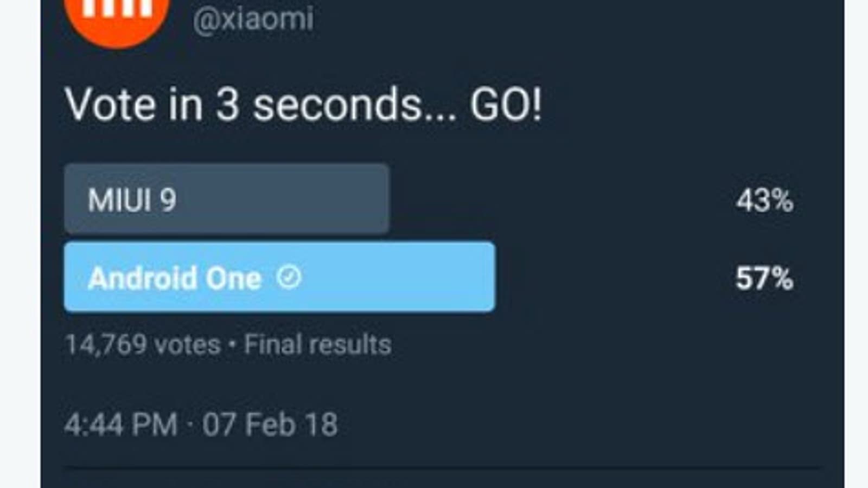Click the bullet between votes and Final results
Screen dimensions: 868x488
click(232, 345)
